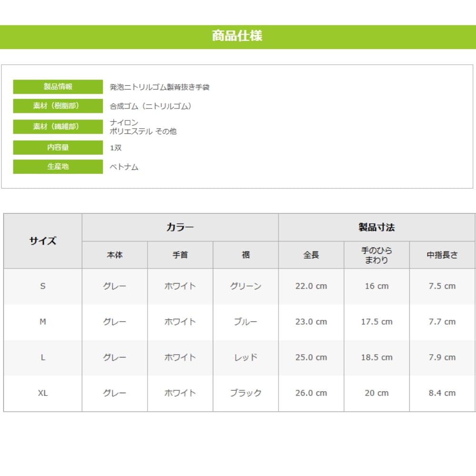Click the サイズ column header
Image resolution: width=476 pixels, height=476 pixels.
(43, 241)
